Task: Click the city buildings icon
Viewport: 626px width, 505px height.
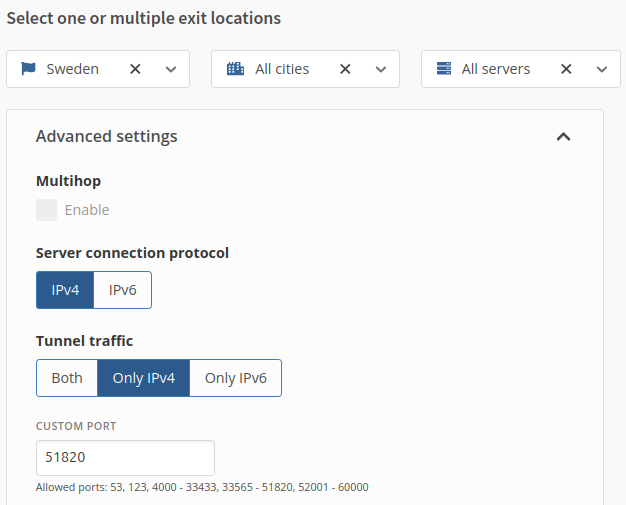Action: 235,69
